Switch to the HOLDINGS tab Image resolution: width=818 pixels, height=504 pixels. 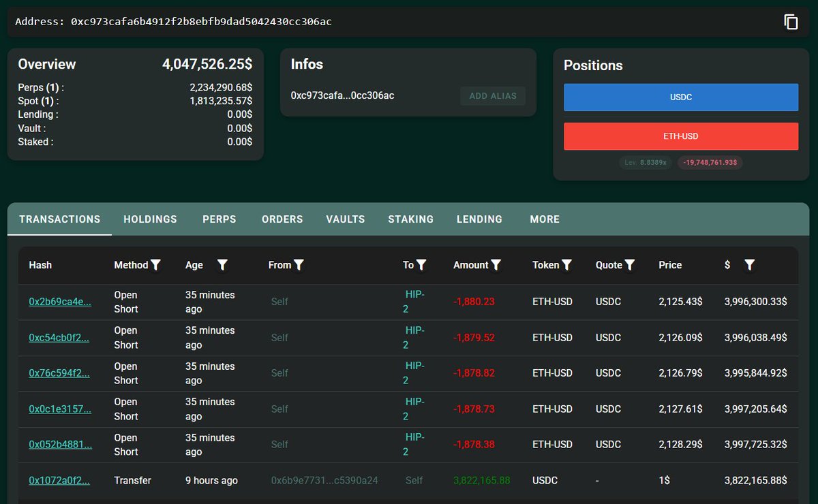coord(150,219)
